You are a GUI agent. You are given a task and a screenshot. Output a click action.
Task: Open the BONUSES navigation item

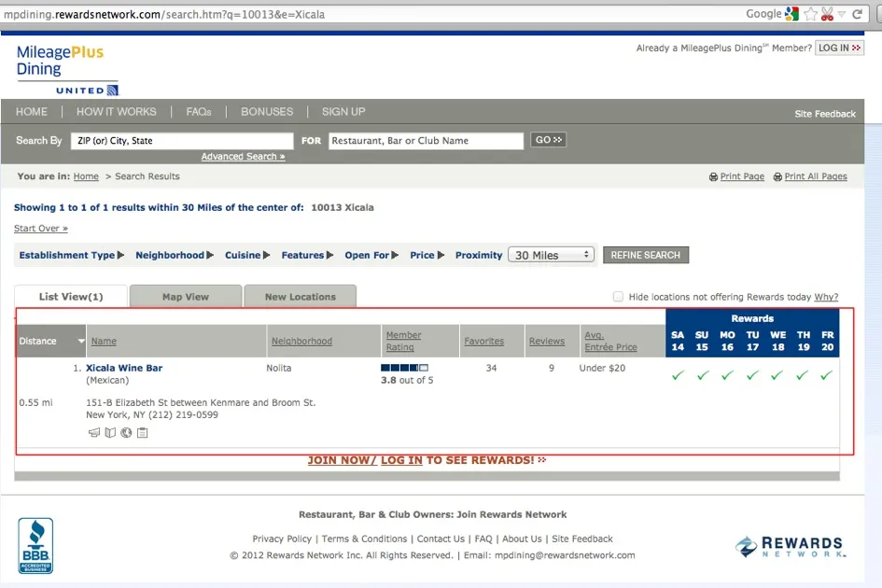pyautogui.click(x=267, y=111)
